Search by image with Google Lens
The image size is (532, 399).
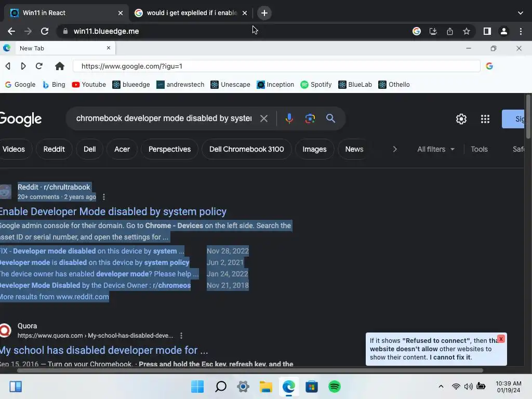[x=310, y=118]
